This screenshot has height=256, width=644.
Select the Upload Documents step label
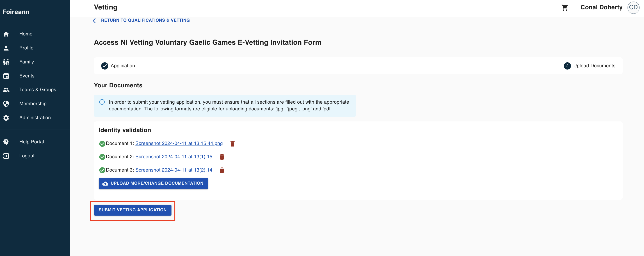coord(594,66)
